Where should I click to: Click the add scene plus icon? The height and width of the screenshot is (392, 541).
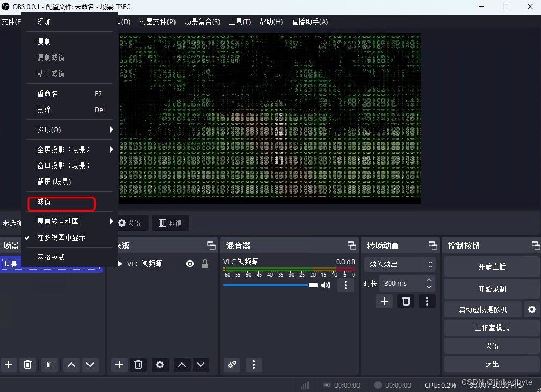point(9,365)
